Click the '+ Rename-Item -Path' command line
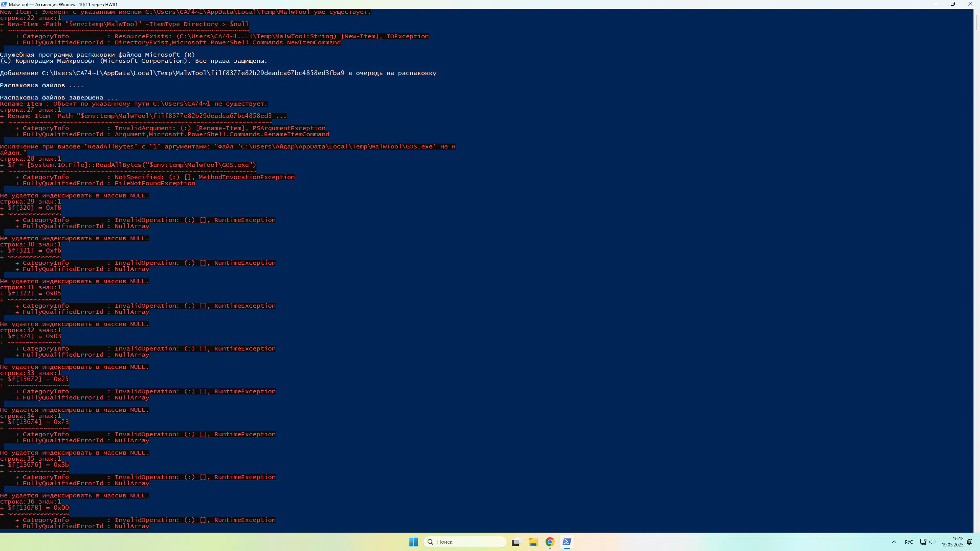Image resolution: width=980 pixels, height=551 pixels. (x=144, y=116)
